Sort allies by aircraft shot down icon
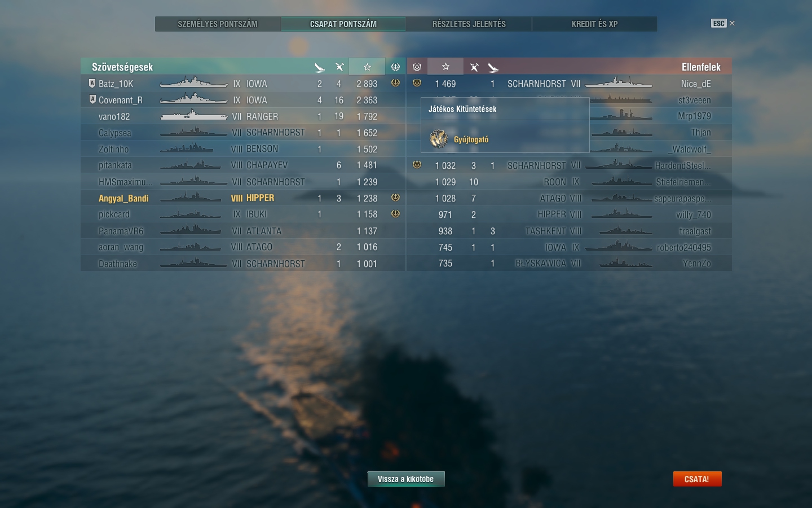 pos(319,67)
